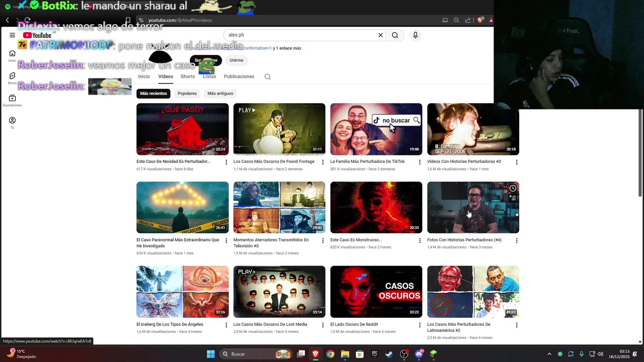Screen dimensions: 644x362
Task: Open options for 'El Lado Oscuro De Reddit'
Action: click(x=420, y=325)
